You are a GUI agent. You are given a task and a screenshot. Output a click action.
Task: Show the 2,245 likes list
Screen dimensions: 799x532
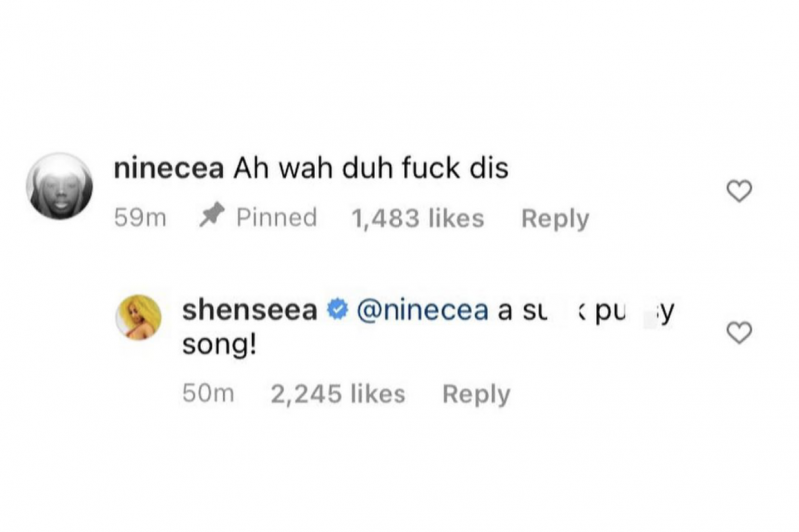click(338, 394)
